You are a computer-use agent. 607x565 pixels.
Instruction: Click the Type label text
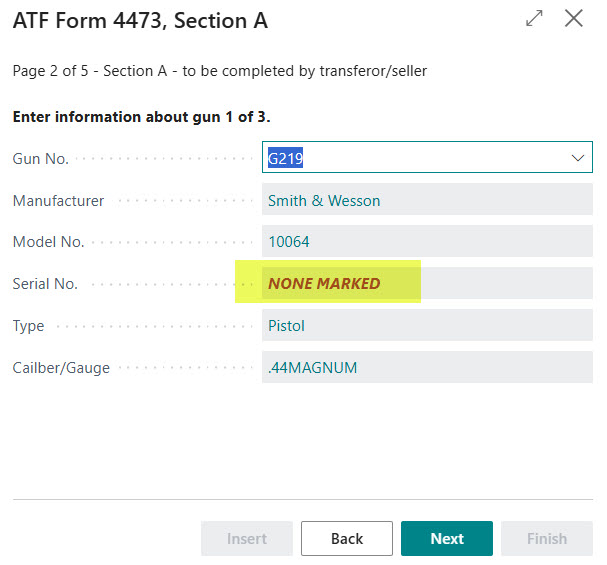28,327
